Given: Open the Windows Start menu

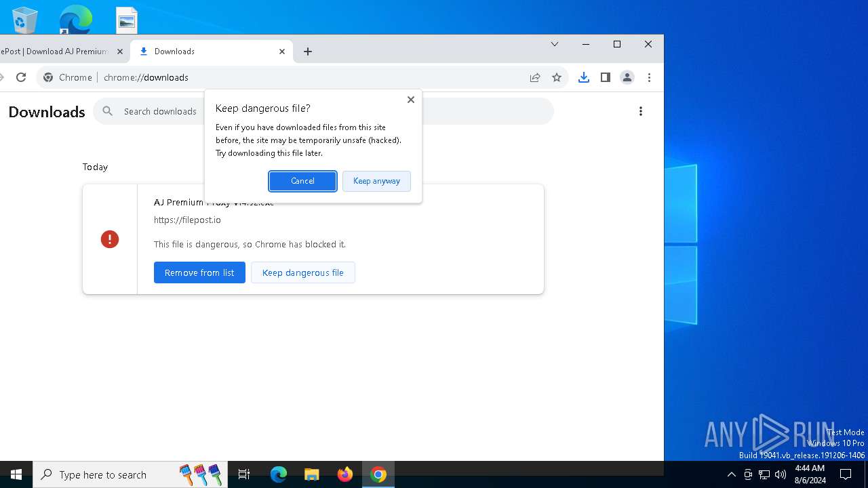Looking at the screenshot, I should pyautogui.click(x=16, y=474).
